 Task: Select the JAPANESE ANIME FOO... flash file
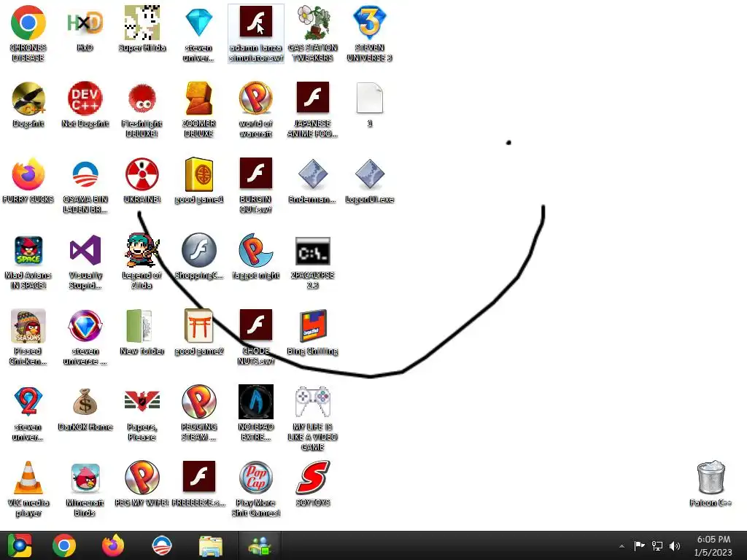[x=312, y=98]
